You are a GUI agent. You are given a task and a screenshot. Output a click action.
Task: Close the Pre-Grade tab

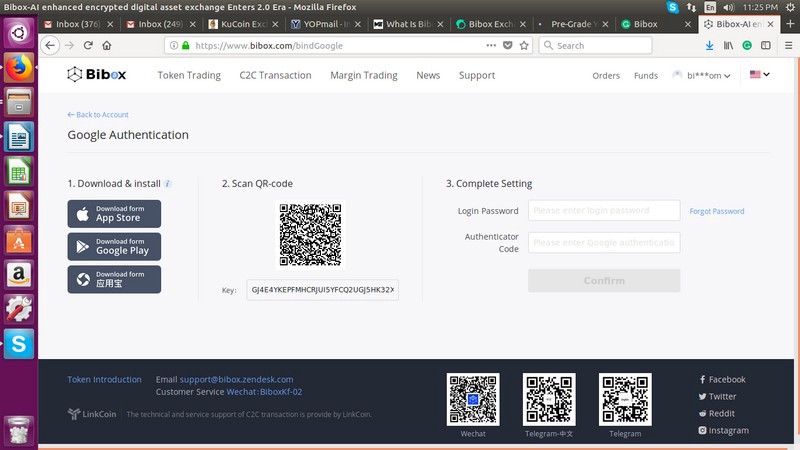tap(605, 24)
